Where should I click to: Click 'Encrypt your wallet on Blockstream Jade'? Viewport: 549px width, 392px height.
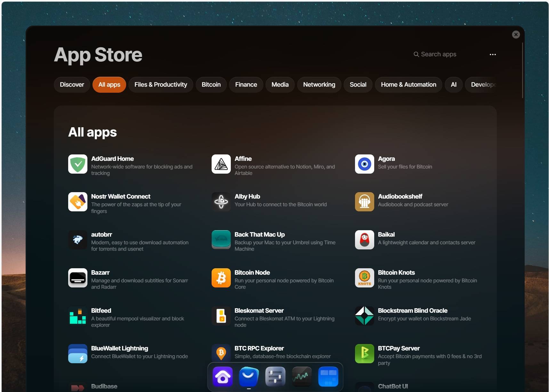pos(424,318)
